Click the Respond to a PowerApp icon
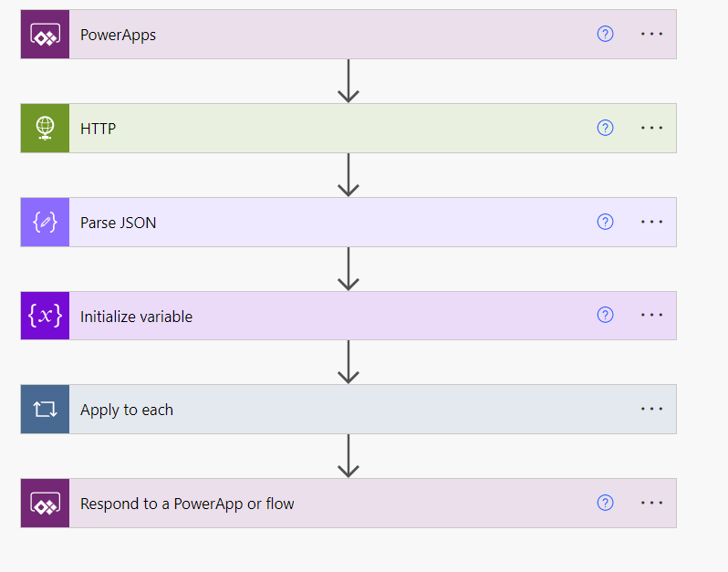 tap(45, 504)
